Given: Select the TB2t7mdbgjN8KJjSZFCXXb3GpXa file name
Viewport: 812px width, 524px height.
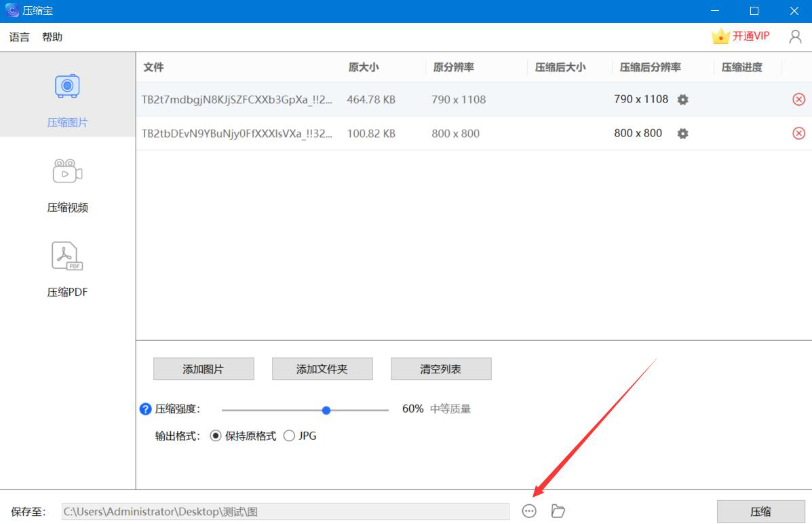Looking at the screenshot, I should pyautogui.click(x=237, y=100).
